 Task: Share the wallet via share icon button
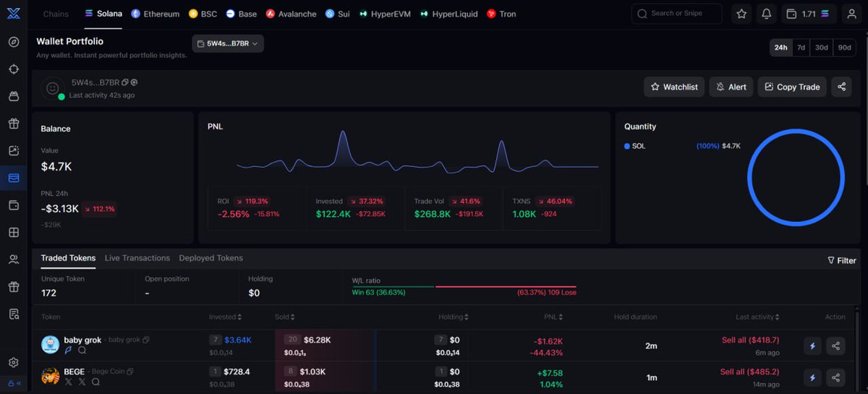pos(841,87)
